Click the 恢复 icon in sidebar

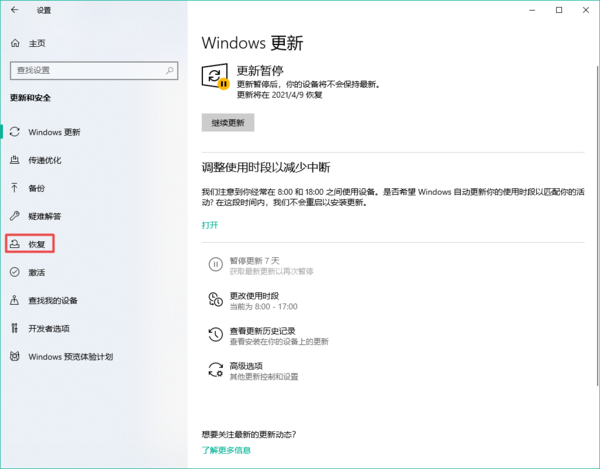point(15,244)
